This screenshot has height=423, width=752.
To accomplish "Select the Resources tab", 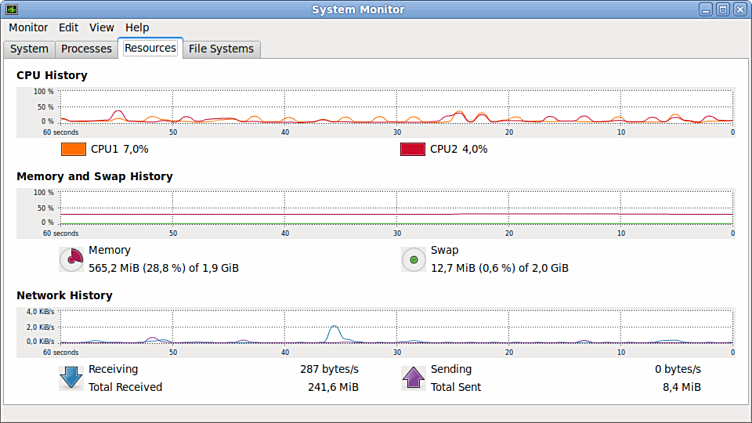I will click(150, 48).
